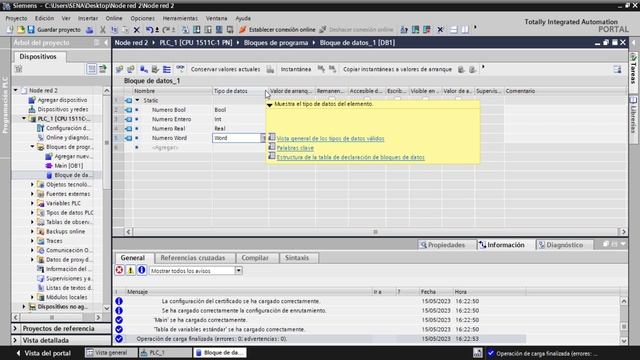This screenshot has width=640, height=360.
Task: Click the Delete X icon in main toolbar
Action: pos(137,30)
